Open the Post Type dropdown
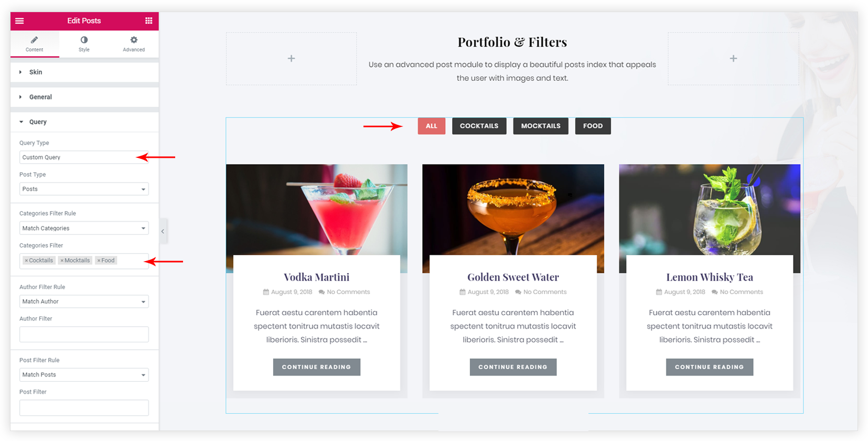Viewport: 868px width, 441px height. pyautogui.click(x=84, y=189)
